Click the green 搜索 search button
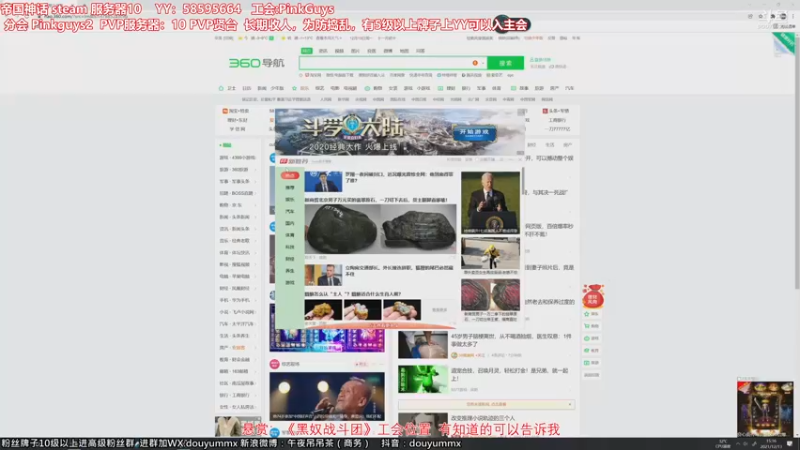The image size is (800, 450). click(505, 63)
